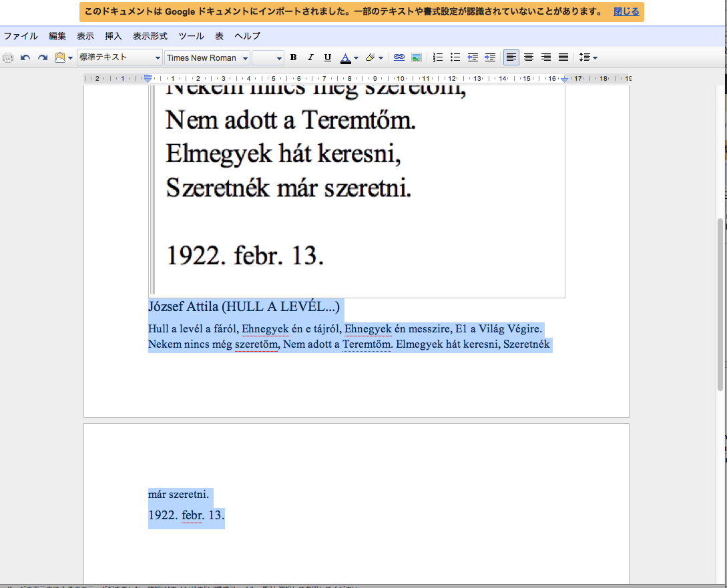Click the small date on second page

(x=186, y=515)
